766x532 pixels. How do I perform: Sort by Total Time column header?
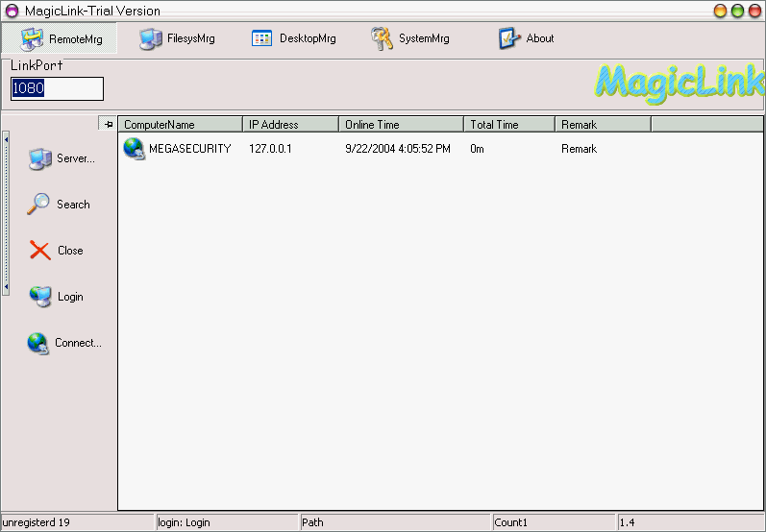(x=508, y=124)
